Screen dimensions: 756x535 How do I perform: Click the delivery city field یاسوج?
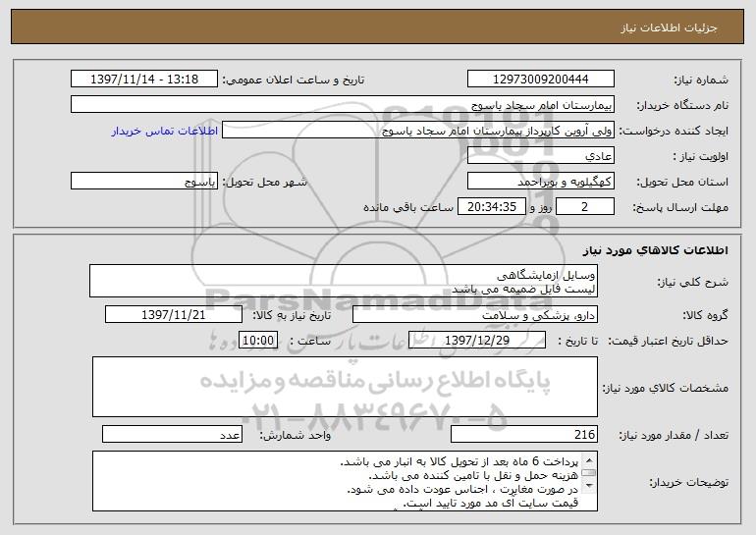[144, 181]
